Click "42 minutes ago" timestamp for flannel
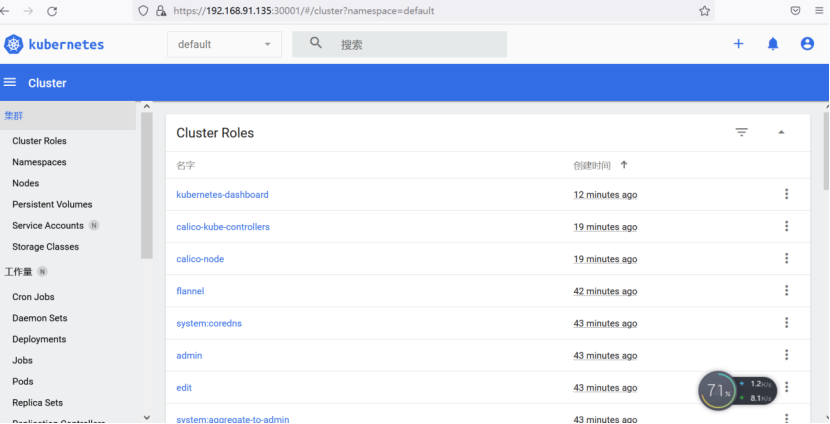 click(605, 291)
